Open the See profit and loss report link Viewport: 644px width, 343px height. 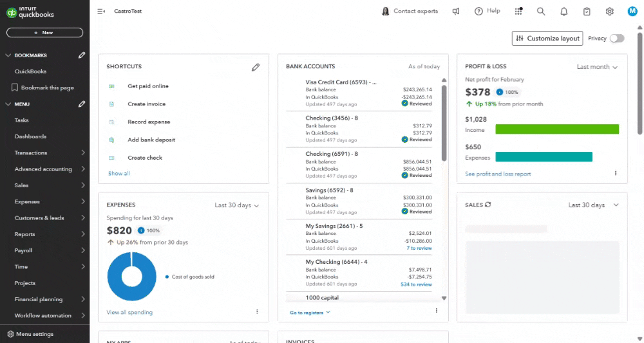click(498, 174)
